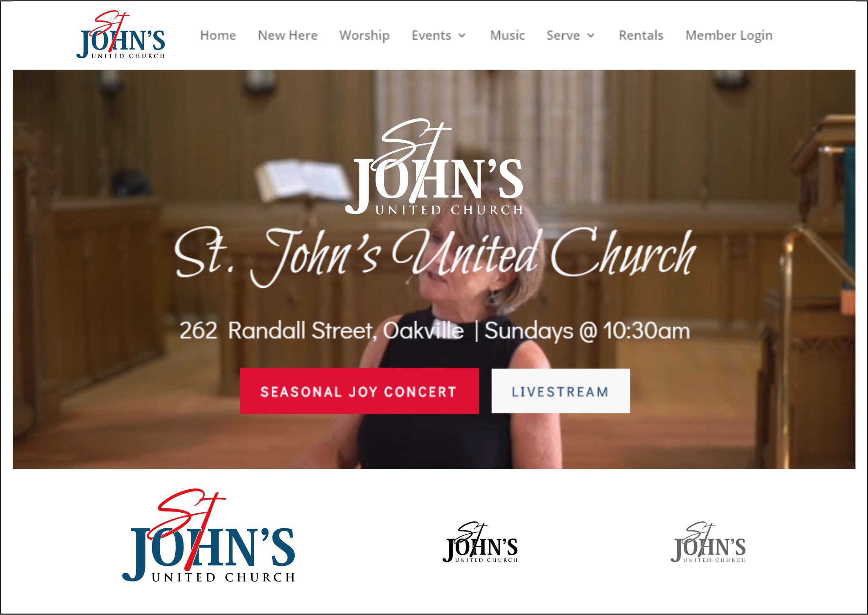
Task: Open the Worship menu item
Action: [364, 36]
